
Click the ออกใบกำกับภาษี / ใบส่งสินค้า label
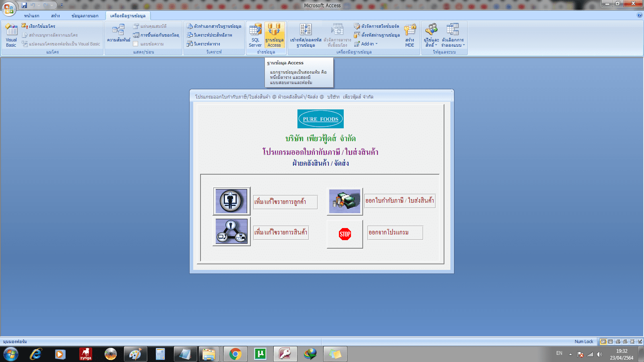400,201
